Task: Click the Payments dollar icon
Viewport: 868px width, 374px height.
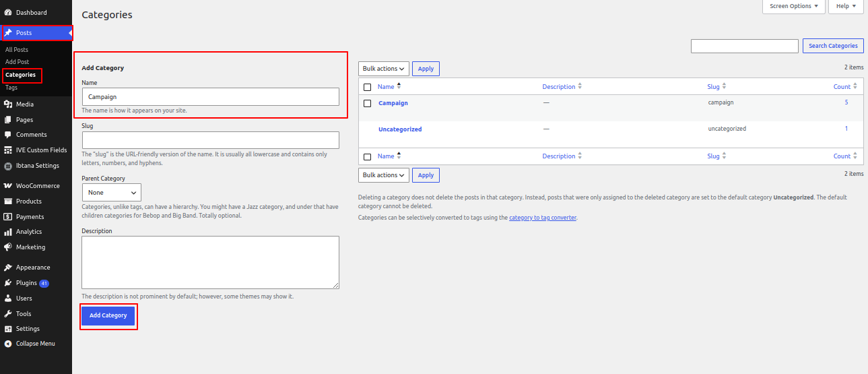Action: 8,217
